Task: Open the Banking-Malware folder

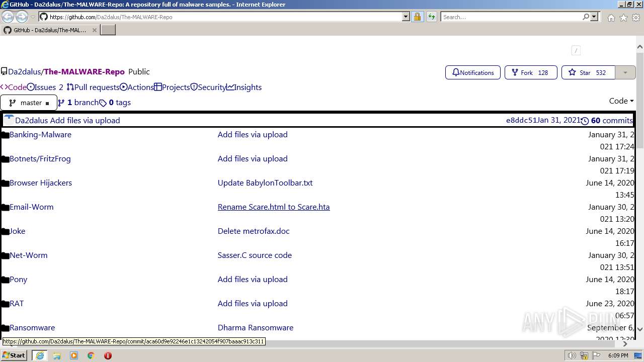Action: [x=40, y=135]
